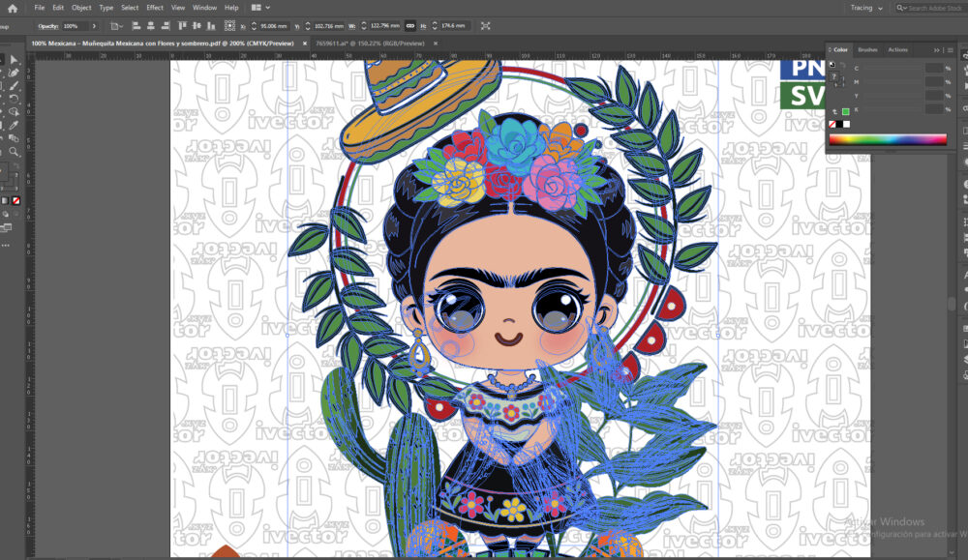Click the Y position field 102.716 mm
The image size is (968, 560).
328,26
